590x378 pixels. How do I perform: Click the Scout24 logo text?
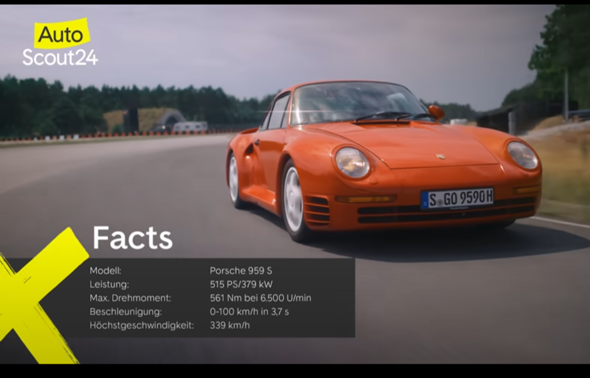[x=60, y=58]
